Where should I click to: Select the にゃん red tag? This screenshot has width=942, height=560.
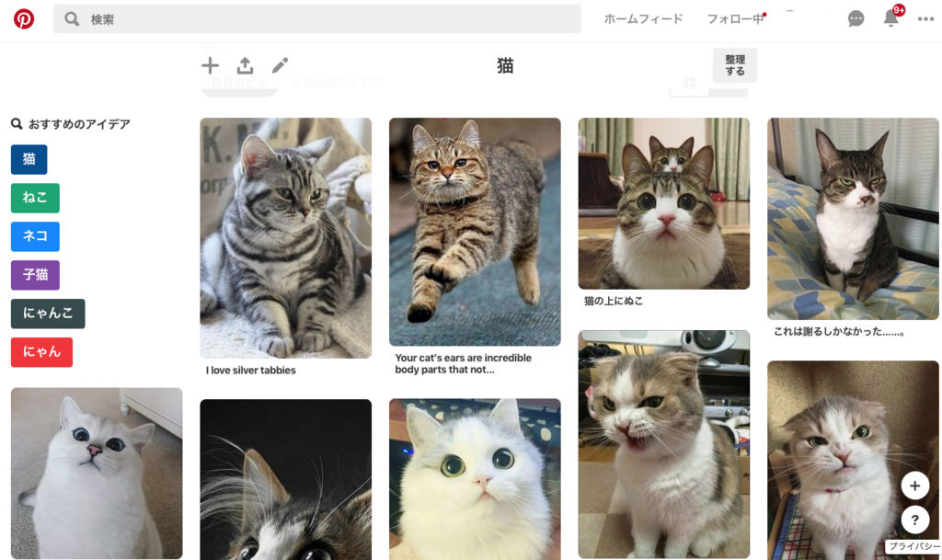41,352
